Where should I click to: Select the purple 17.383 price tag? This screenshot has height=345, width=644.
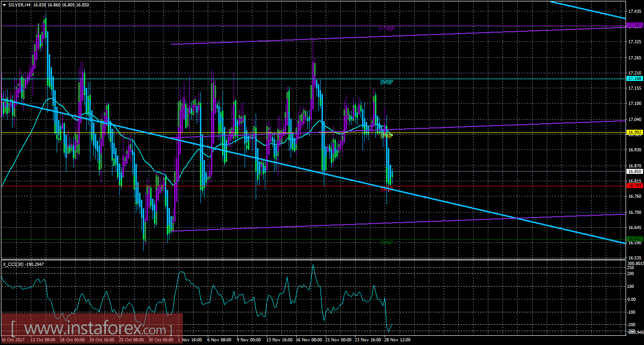(635, 25)
